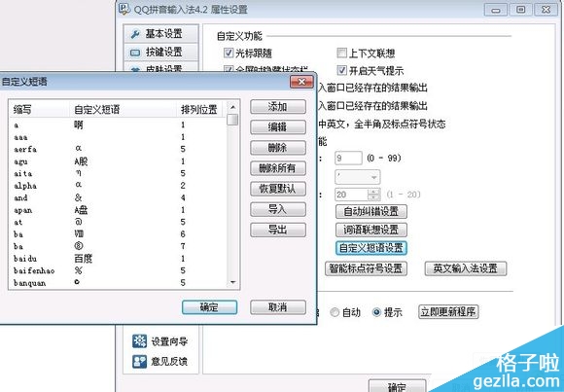Click the 删除 button
Screen dimensions: 564x392
[x=278, y=148]
